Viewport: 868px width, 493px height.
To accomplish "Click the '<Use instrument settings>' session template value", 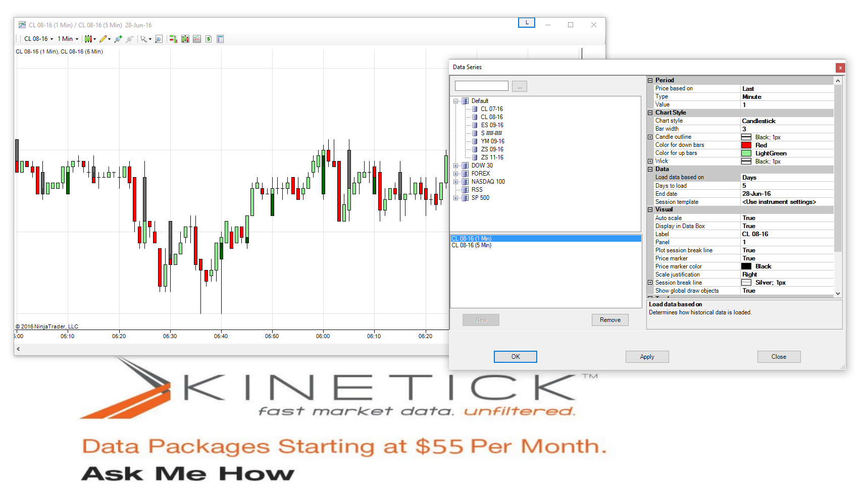I will pos(779,202).
